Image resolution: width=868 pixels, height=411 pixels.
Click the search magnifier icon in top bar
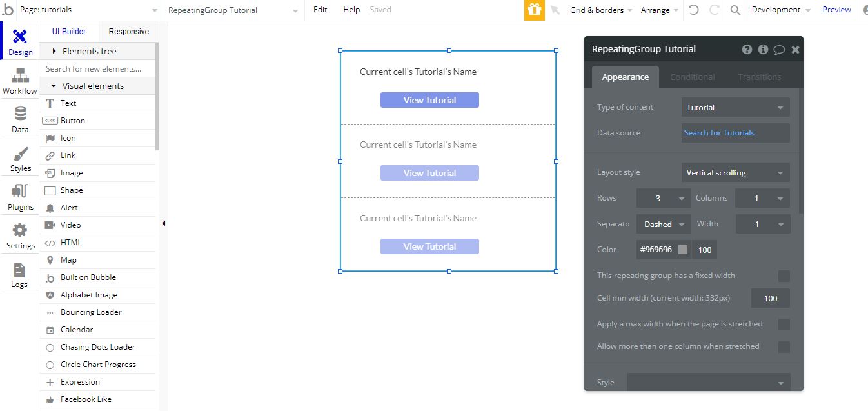tap(735, 10)
